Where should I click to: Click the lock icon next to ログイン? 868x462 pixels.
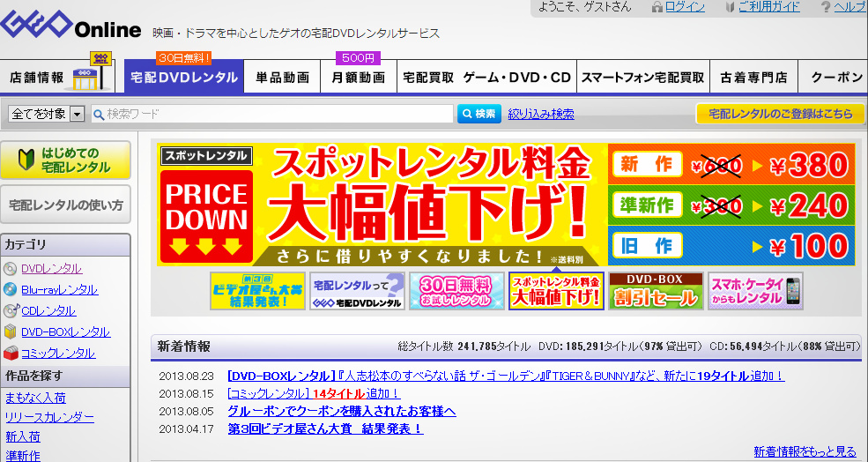657,7
